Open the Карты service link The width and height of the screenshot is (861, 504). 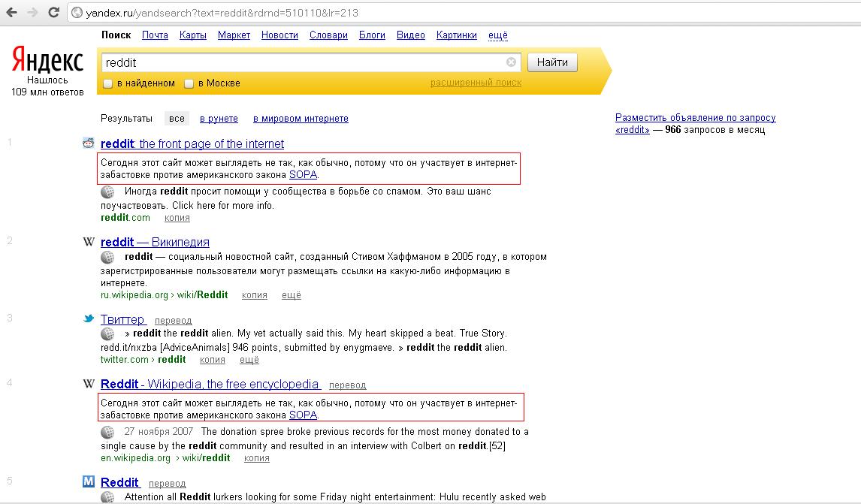tap(193, 35)
